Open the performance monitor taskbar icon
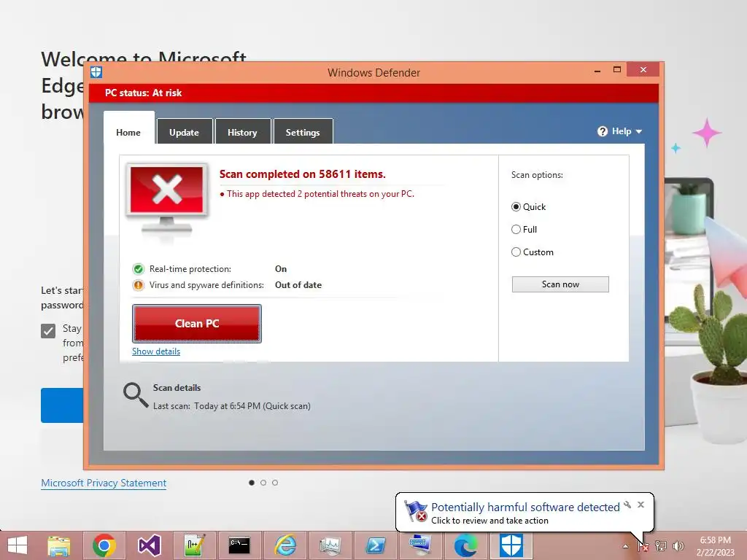This screenshot has height=560, width=747. tap(330, 545)
